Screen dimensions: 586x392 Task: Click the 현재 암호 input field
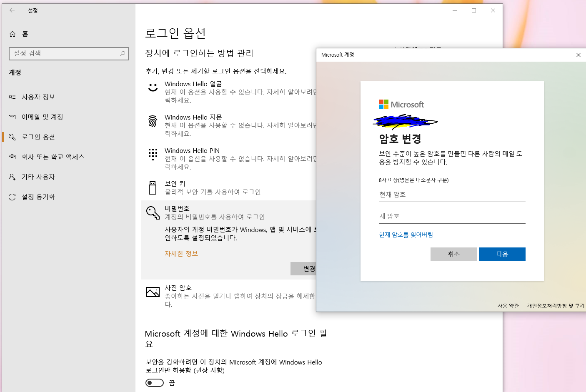point(452,194)
